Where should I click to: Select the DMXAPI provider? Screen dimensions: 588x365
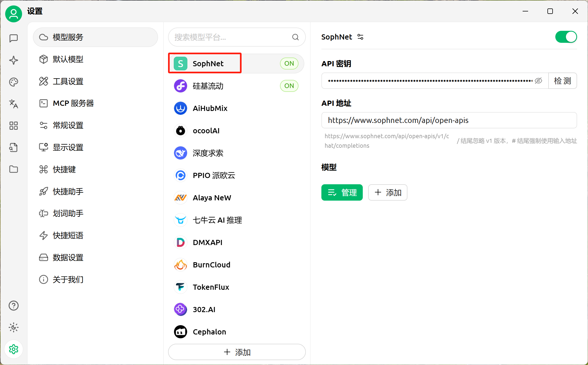pyautogui.click(x=236, y=242)
